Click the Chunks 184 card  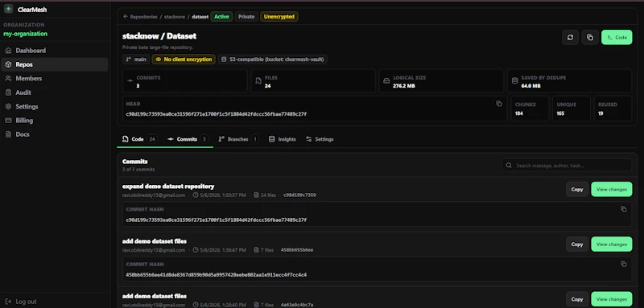(x=530, y=109)
